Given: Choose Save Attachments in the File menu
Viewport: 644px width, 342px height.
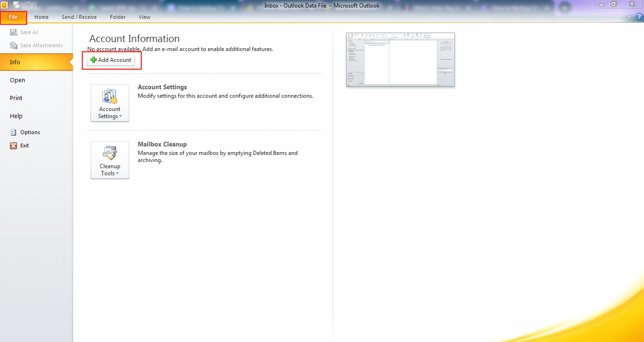Looking at the screenshot, I should (36, 45).
